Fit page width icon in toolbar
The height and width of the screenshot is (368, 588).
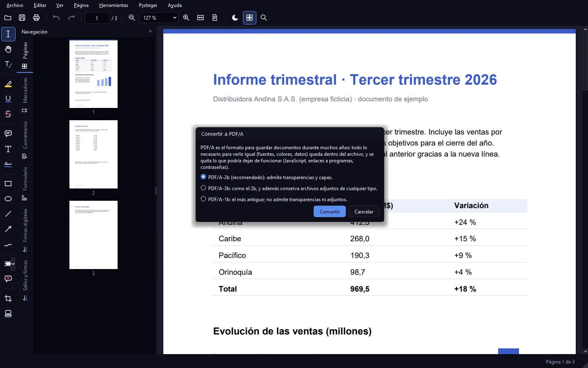(200, 18)
